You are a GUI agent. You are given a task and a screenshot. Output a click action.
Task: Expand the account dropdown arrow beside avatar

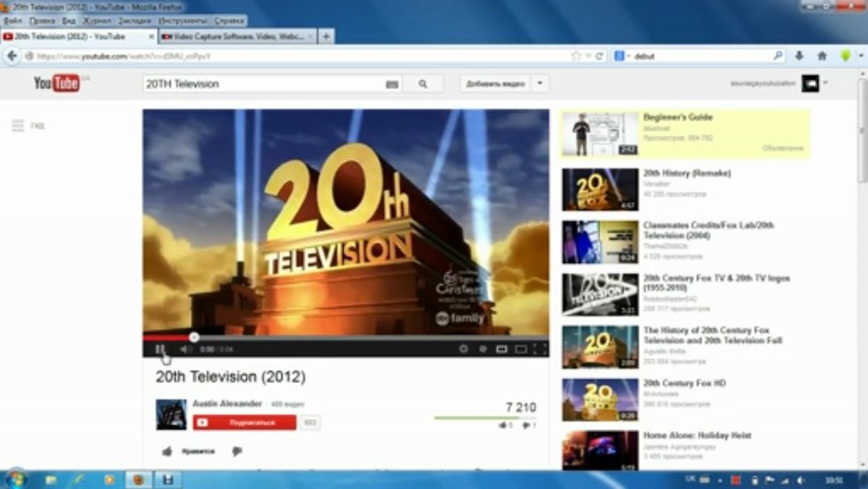[x=825, y=84]
